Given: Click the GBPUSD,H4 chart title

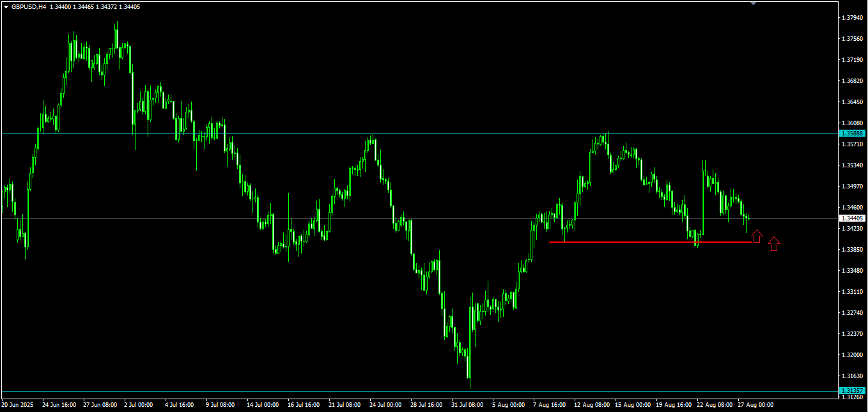Looking at the screenshot, I should pyautogui.click(x=29, y=6).
